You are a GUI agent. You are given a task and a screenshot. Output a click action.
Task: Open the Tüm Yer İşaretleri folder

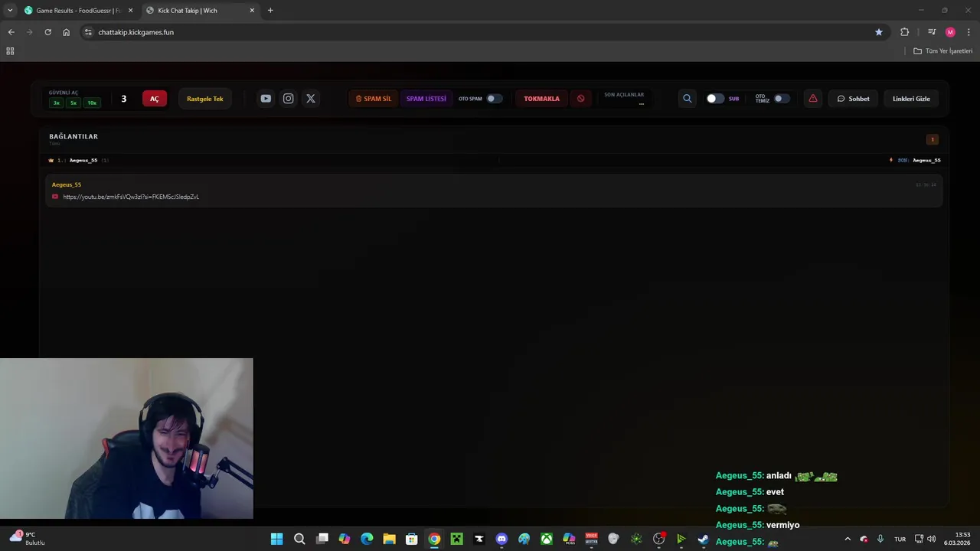pyautogui.click(x=942, y=51)
